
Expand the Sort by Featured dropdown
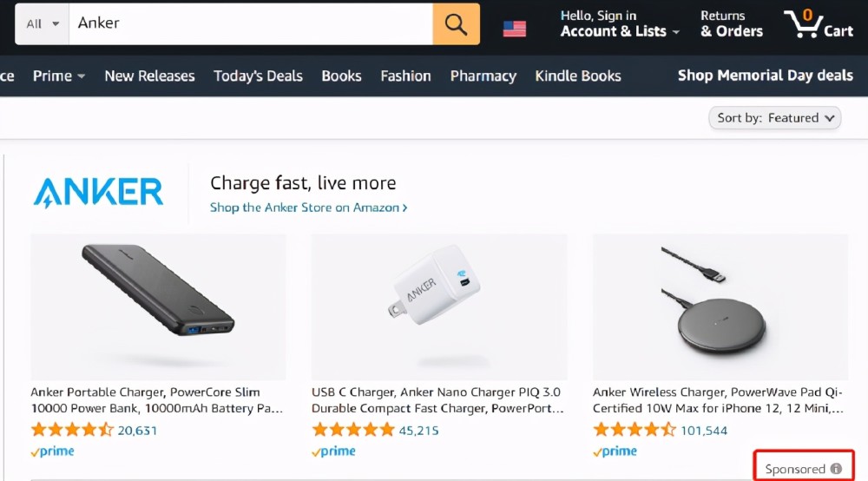coord(775,118)
